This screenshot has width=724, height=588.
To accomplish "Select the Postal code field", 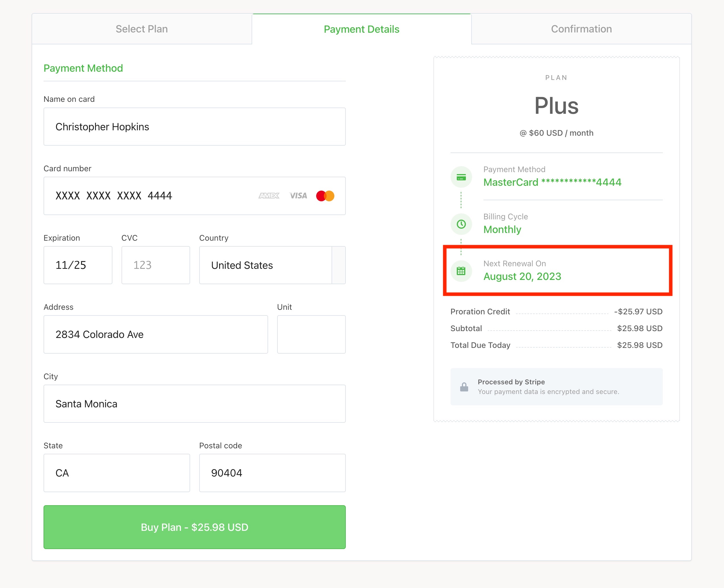I will (x=272, y=473).
